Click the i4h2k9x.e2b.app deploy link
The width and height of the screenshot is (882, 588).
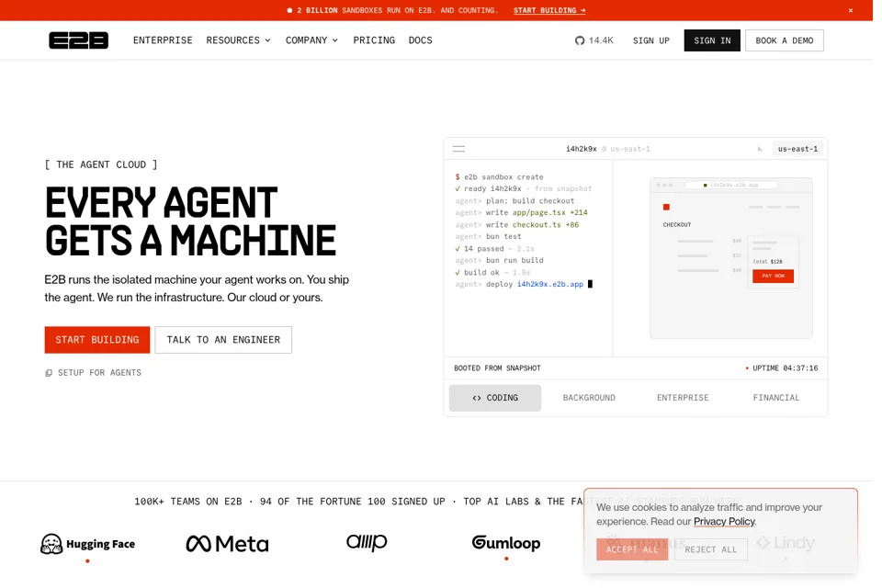pyautogui.click(x=550, y=284)
